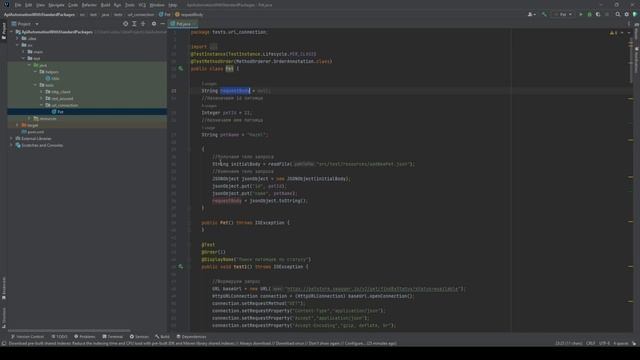Click Expand All icon in Project panel
The width and height of the screenshot is (640, 360).
pyautogui.click(x=134, y=24)
